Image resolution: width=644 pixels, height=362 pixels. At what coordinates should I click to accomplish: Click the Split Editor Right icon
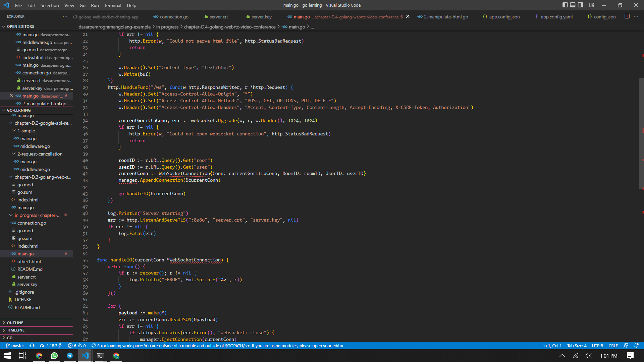pyautogui.click(x=627, y=16)
